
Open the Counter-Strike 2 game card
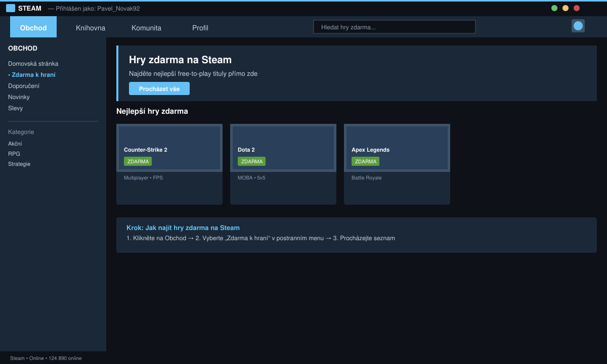(x=169, y=164)
